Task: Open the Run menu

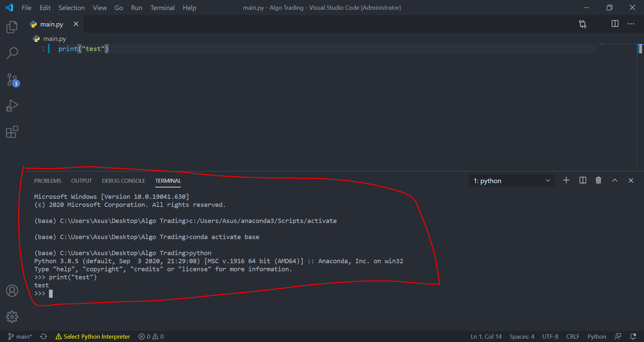Action: point(137,7)
